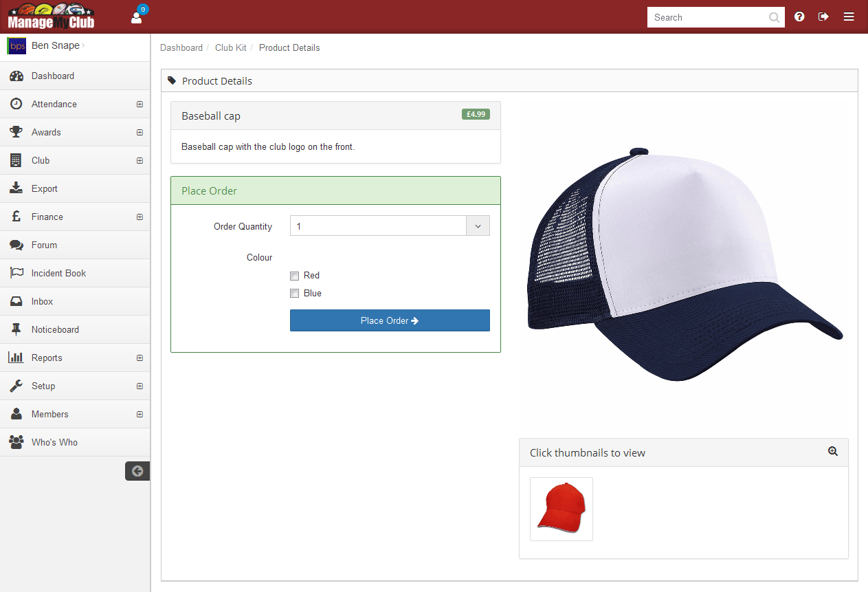Viewport: 868px width, 592px height.
Task: Open the user notifications icon with badge
Action: 137,17
